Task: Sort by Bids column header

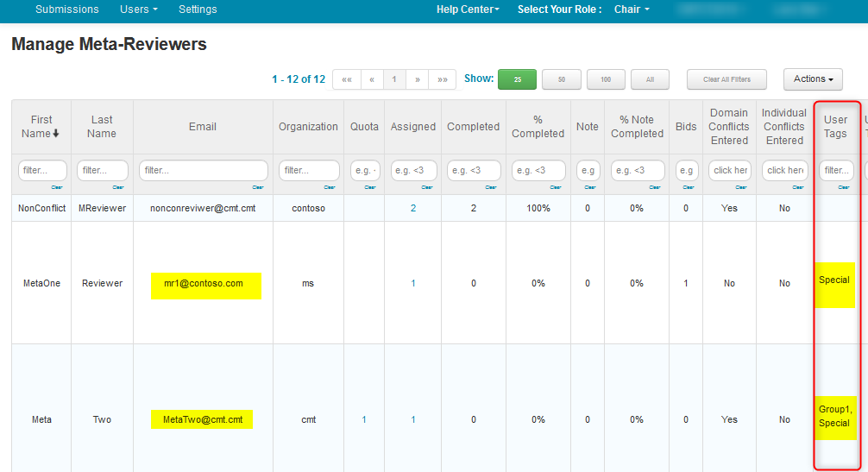Action: (686, 127)
